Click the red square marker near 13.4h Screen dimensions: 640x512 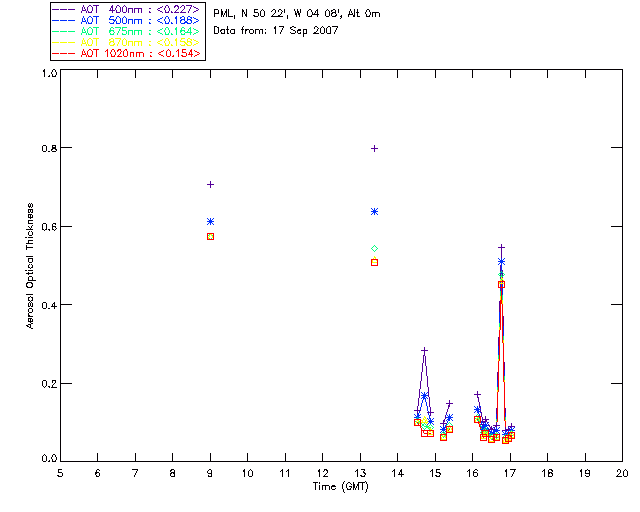(x=375, y=263)
